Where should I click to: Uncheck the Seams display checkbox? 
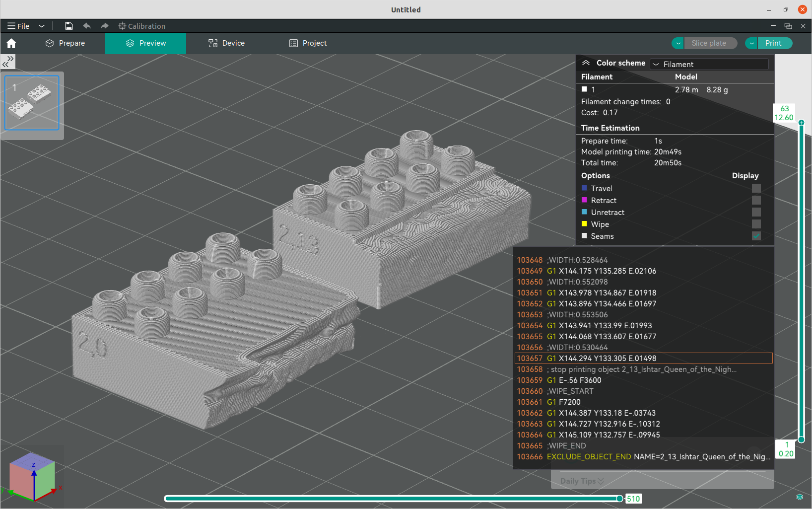point(756,236)
